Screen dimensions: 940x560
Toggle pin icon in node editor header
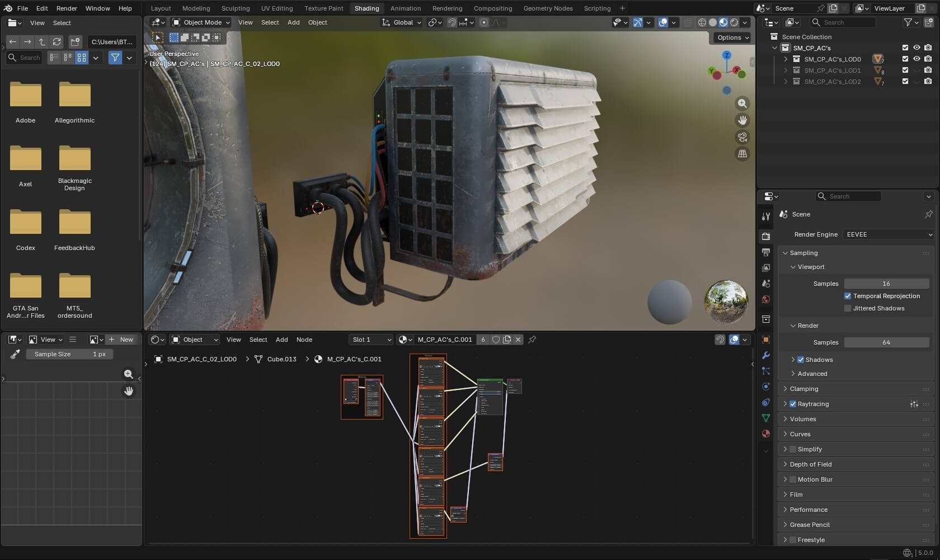532,340
